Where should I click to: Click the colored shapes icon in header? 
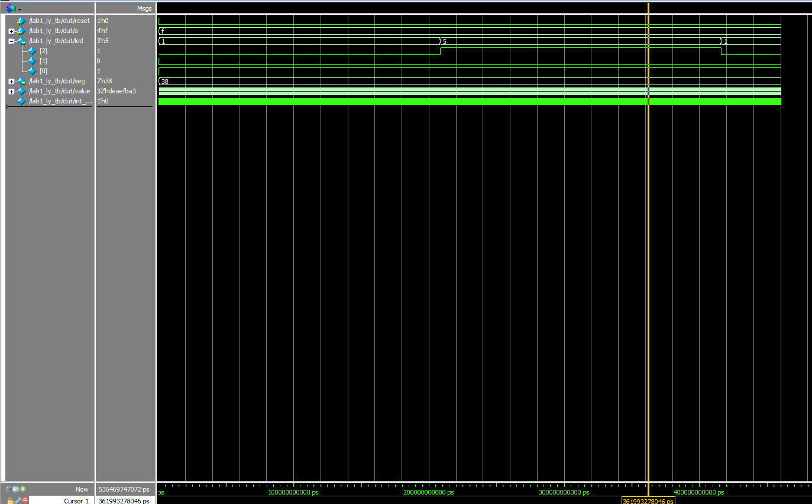(x=10, y=8)
